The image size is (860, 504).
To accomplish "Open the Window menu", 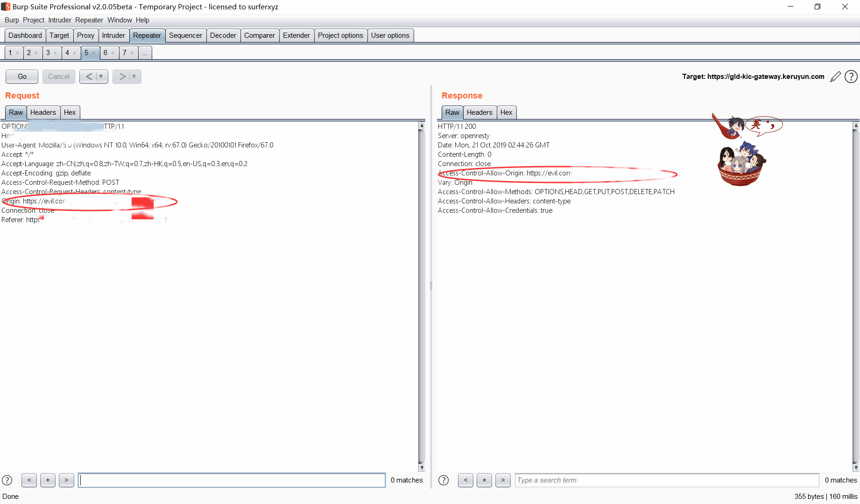I will 120,20.
